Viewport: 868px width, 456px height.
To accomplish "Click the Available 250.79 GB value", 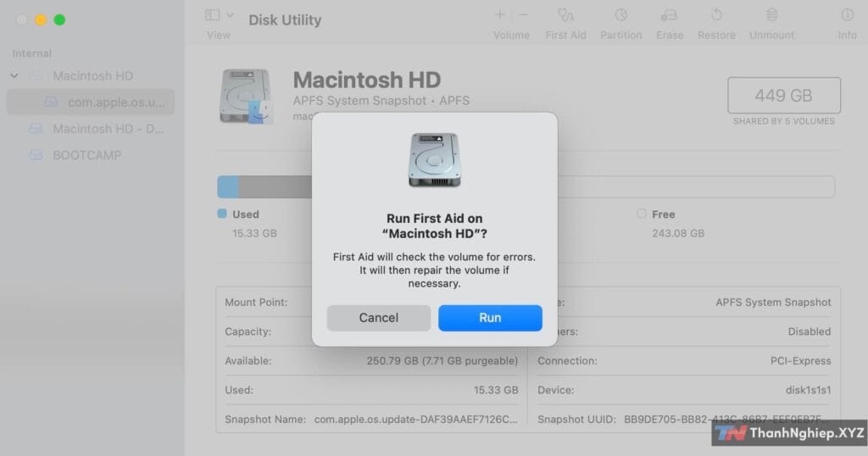I will 442,361.
